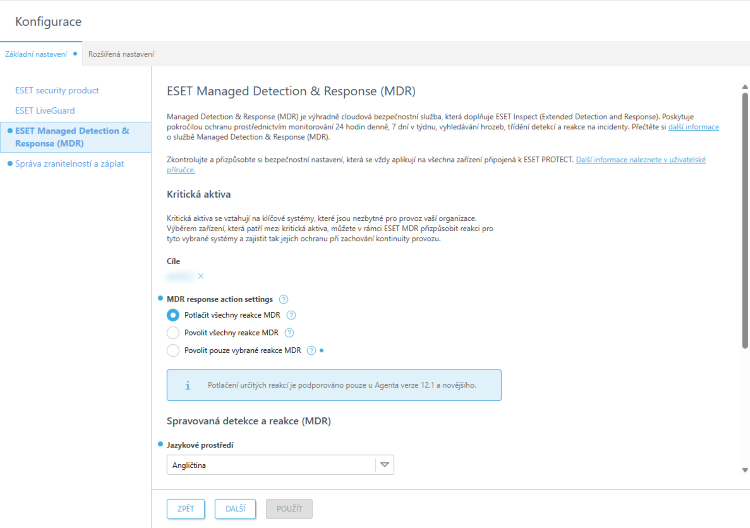Click help icon beside Povolit všechny reakce MDR
The image size is (750, 528).
click(x=290, y=332)
